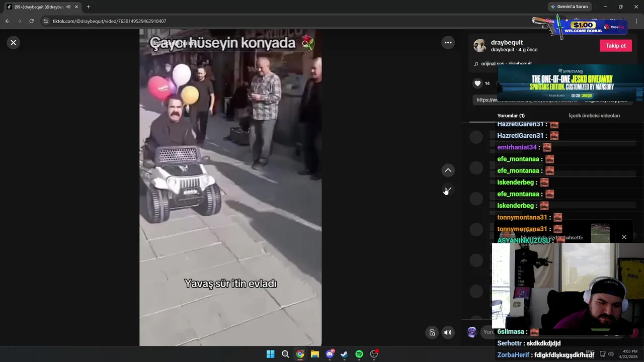Like the video with the heart icon
Viewport: 644px width, 362px height.
click(x=477, y=83)
